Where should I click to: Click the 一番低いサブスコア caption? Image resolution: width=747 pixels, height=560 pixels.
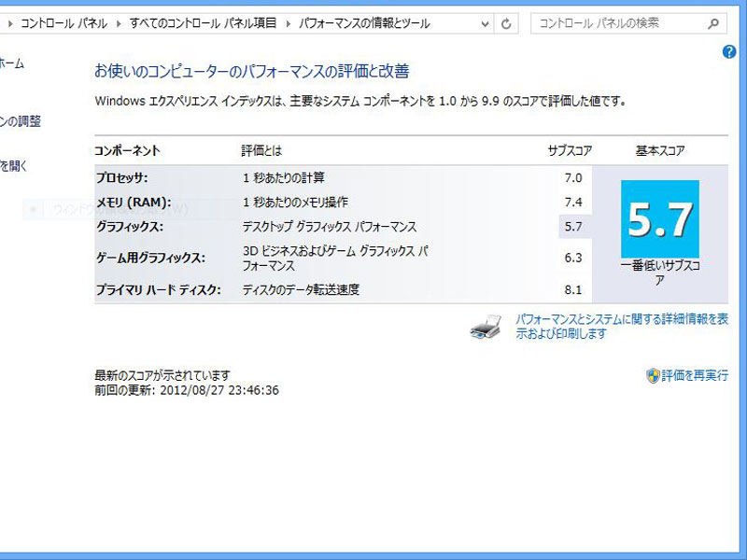pyautogui.click(x=660, y=273)
